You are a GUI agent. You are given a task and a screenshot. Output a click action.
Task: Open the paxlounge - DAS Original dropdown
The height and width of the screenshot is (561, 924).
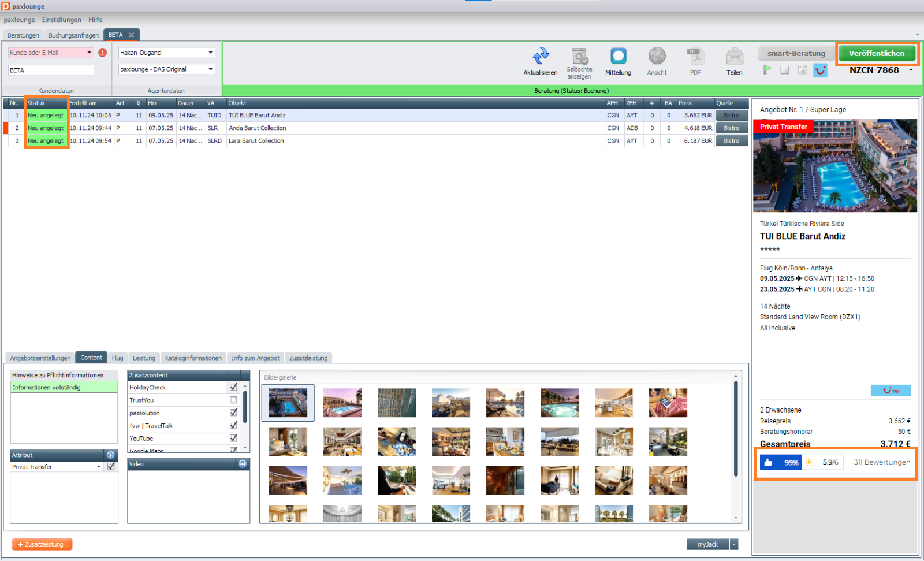point(211,69)
